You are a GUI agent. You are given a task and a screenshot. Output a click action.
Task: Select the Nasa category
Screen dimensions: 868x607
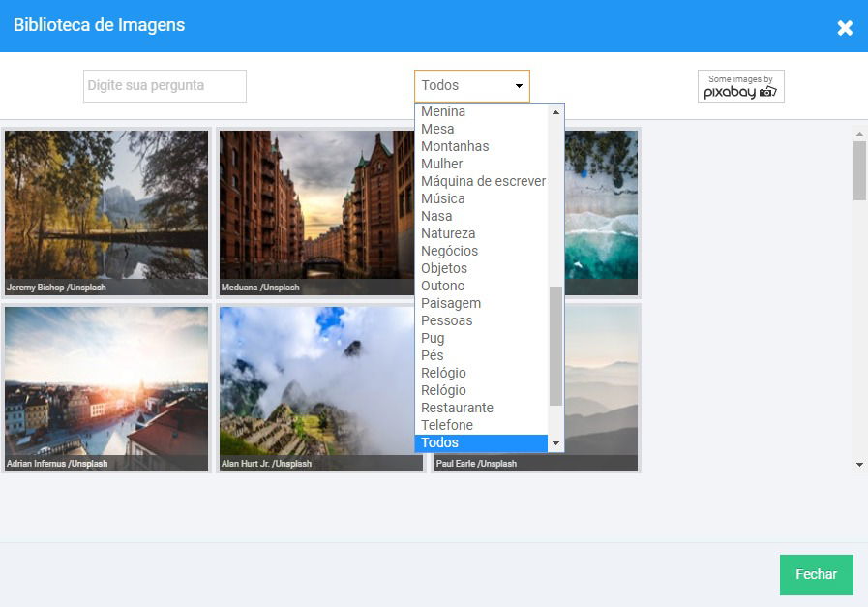[481, 216]
